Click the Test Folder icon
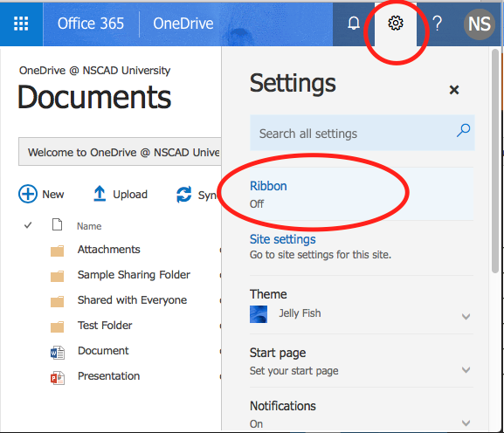504x433 pixels. (58, 326)
